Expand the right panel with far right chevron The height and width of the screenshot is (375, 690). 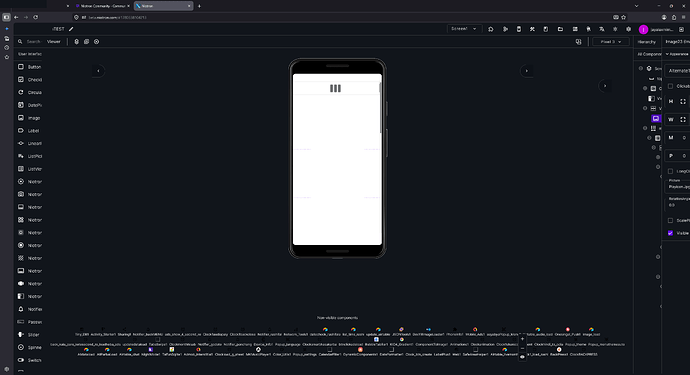(605, 86)
